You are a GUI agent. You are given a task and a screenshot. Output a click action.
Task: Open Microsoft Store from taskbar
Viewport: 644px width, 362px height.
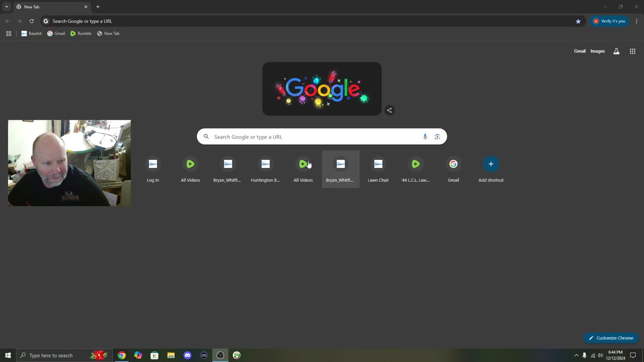pyautogui.click(x=154, y=355)
